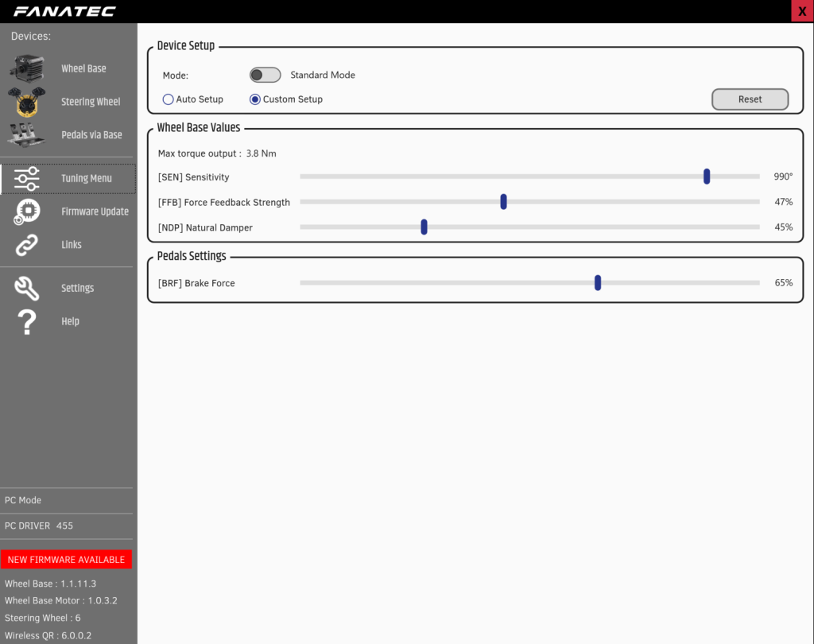This screenshot has height=644, width=814.
Task: Click Wireless QR : 6.0.0.2 text
Action: click(x=48, y=635)
